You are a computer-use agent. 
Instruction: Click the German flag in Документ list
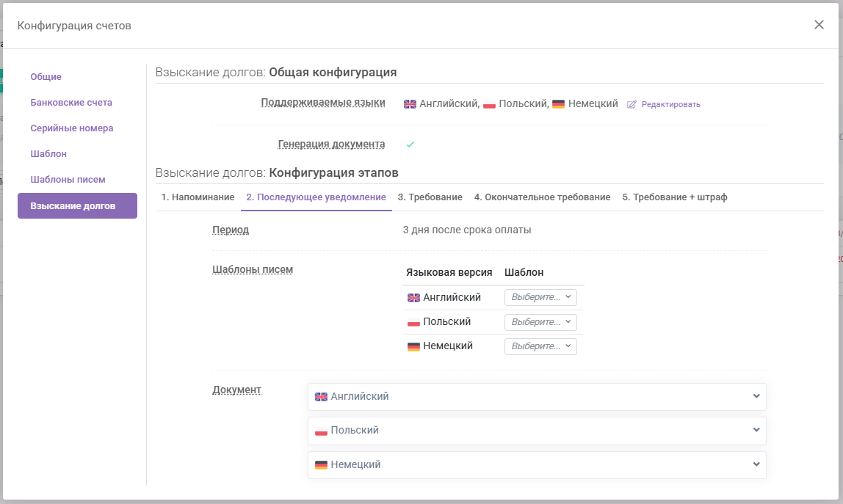point(321,465)
